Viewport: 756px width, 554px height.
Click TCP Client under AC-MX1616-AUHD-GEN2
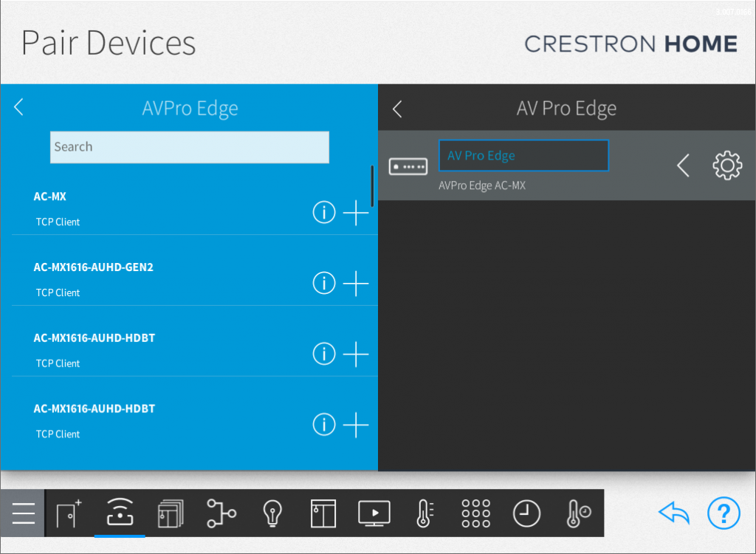pyautogui.click(x=58, y=293)
